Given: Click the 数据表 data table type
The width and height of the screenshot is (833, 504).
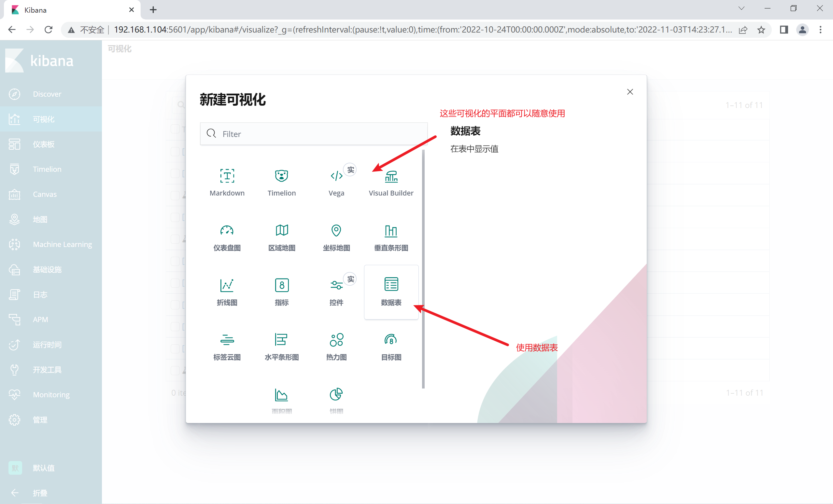Looking at the screenshot, I should [391, 292].
